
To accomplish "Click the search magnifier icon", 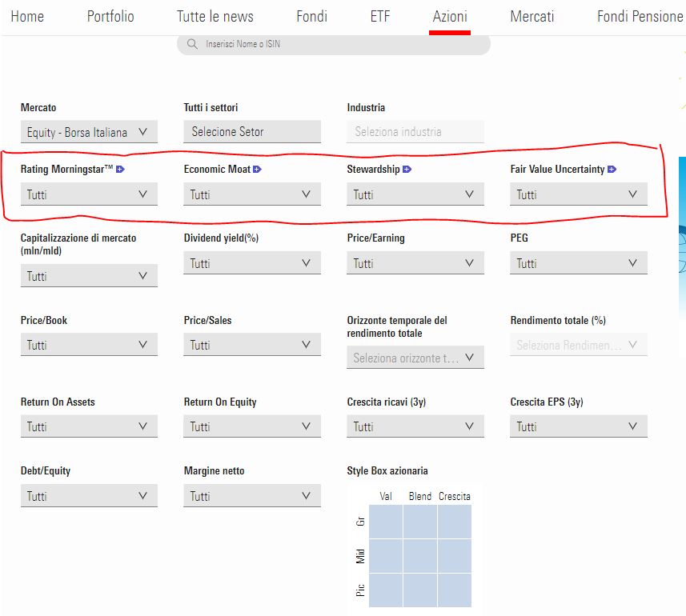I will [x=192, y=44].
